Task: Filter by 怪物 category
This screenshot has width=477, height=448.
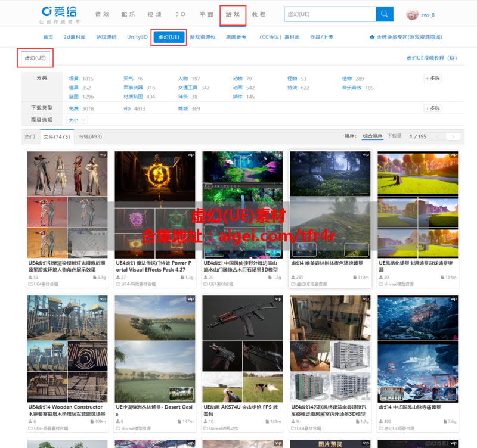Action: (x=292, y=79)
